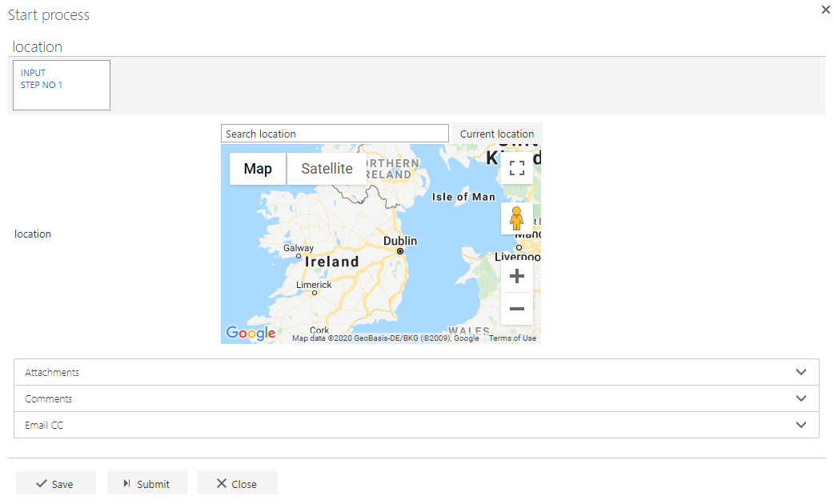Image resolution: width=834 pixels, height=504 pixels.
Task: Click the Save button
Action: pos(56,483)
